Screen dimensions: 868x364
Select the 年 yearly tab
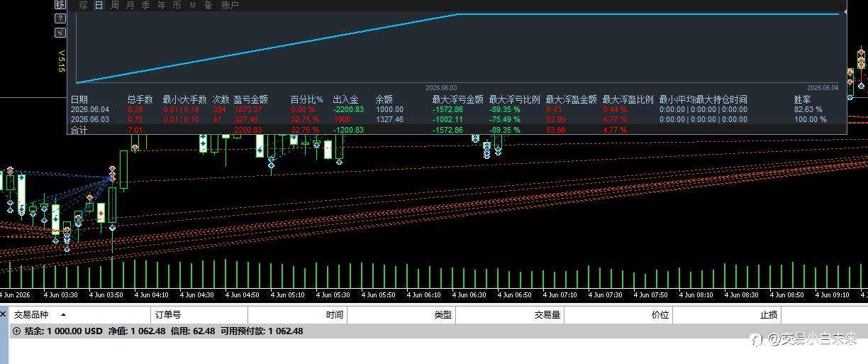click(x=161, y=6)
